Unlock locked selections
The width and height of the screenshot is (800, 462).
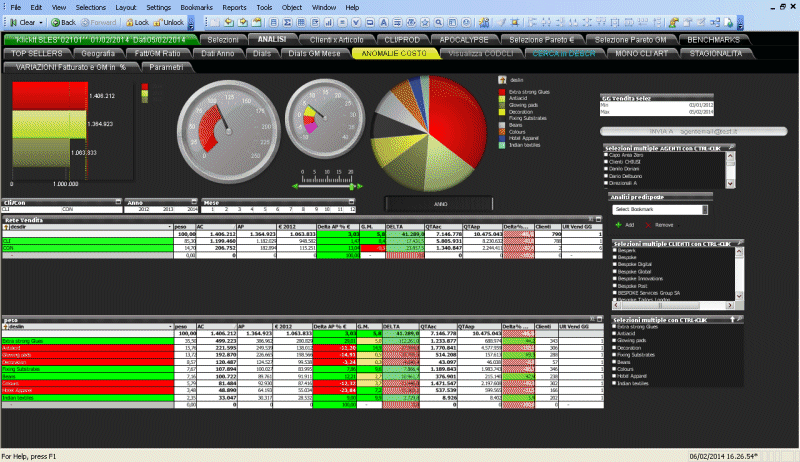(x=169, y=22)
